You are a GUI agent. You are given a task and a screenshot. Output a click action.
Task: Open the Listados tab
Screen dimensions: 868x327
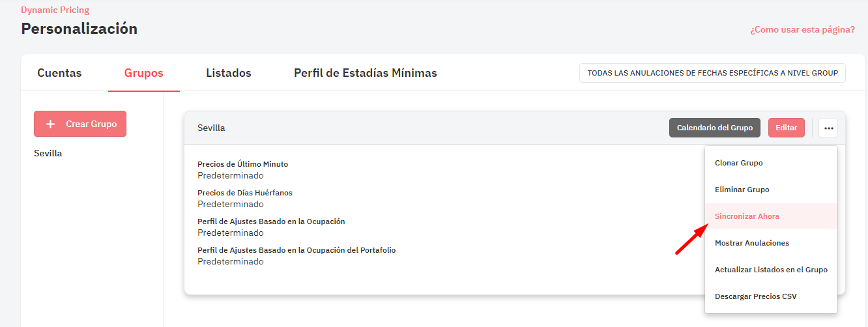pos(229,73)
